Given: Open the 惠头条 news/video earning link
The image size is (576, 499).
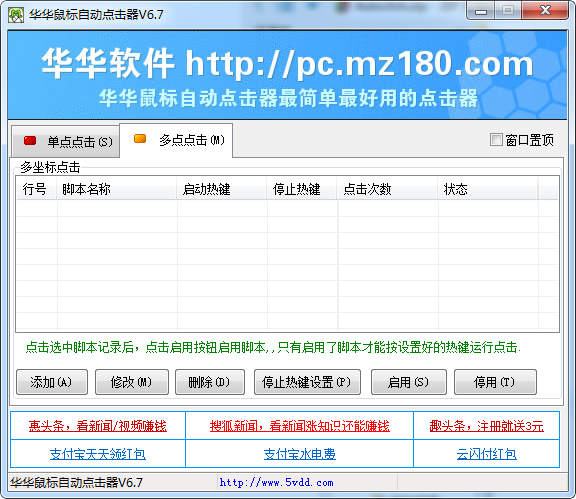Looking at the screenshot, I should point(98,426).
